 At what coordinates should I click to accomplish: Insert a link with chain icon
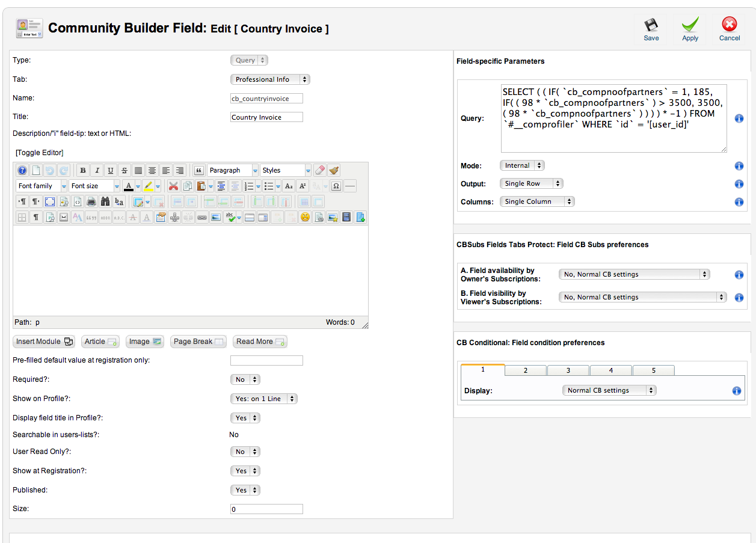click(202, 217)
